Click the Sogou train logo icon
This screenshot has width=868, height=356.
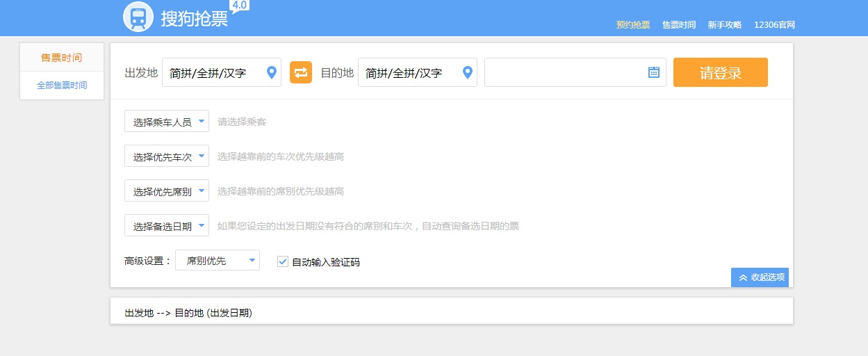pyautogui.click(x=138, y=17)
